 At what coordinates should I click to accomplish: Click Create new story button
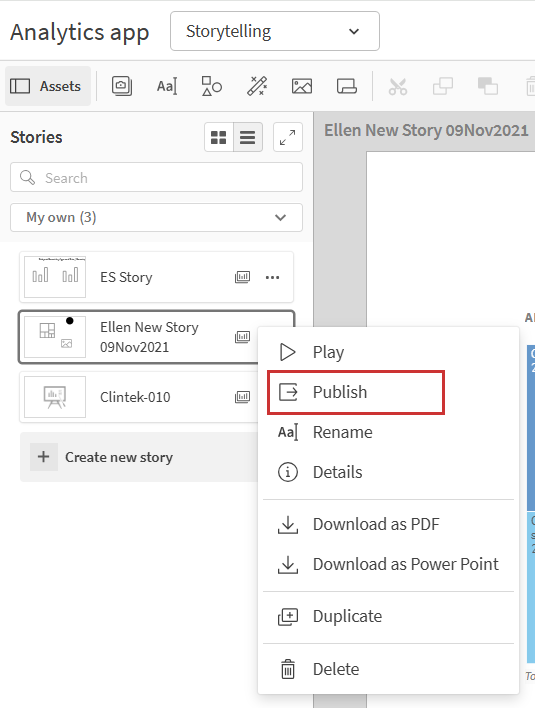(139, 457)
